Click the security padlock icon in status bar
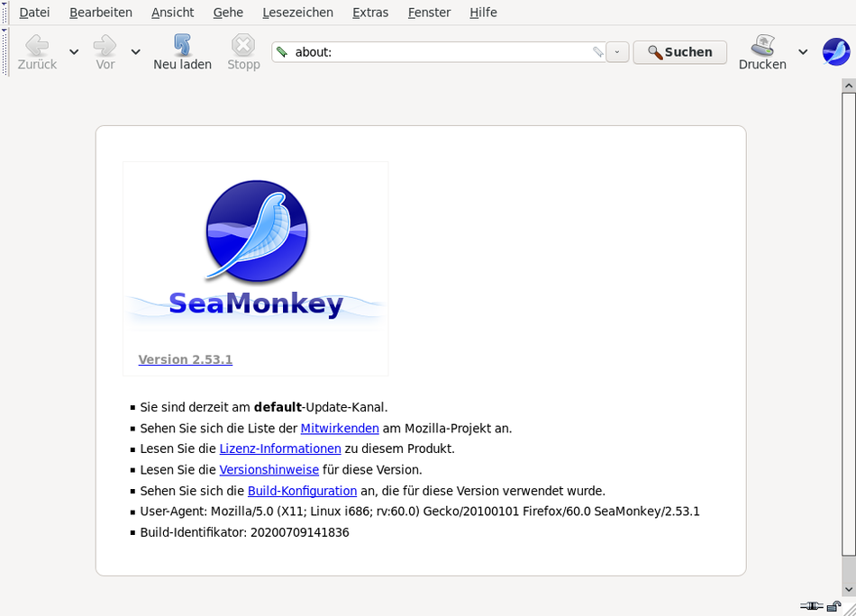The height and width of the screenshot is (616, 856). point(833,605)
